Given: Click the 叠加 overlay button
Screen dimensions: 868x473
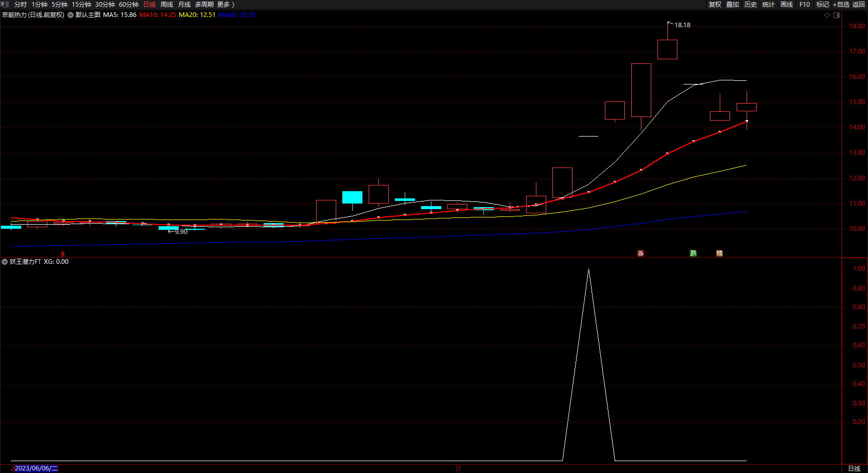Looking at the screenshot, I should [733, 5].
